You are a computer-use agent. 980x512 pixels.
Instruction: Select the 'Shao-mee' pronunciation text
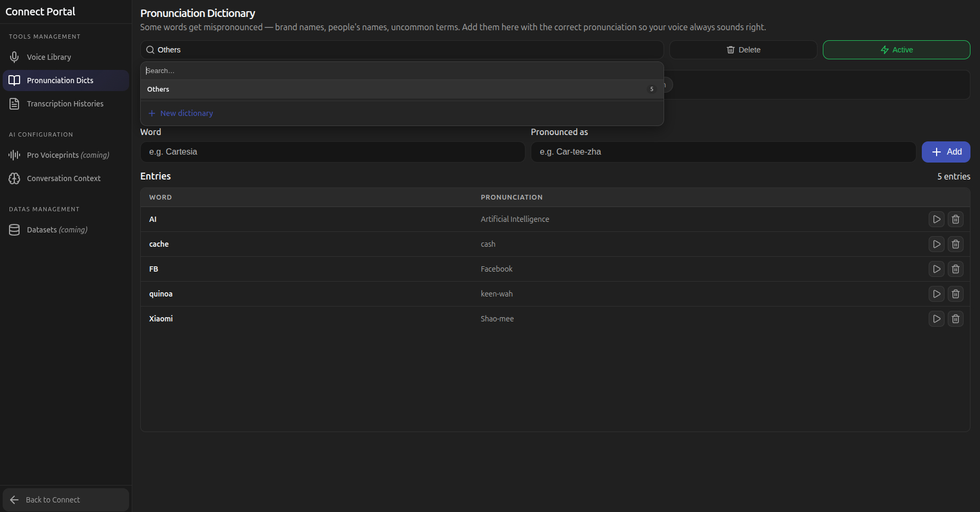(497, 319)
